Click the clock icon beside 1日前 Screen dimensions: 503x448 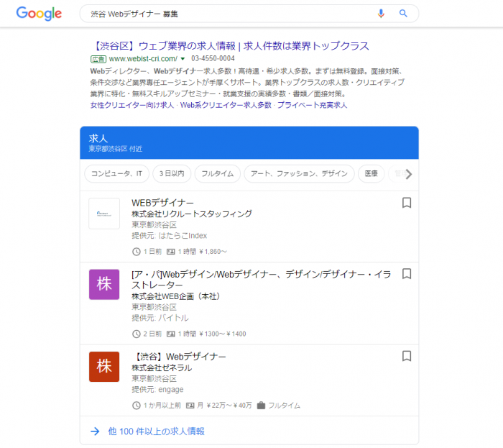point(137,252)
